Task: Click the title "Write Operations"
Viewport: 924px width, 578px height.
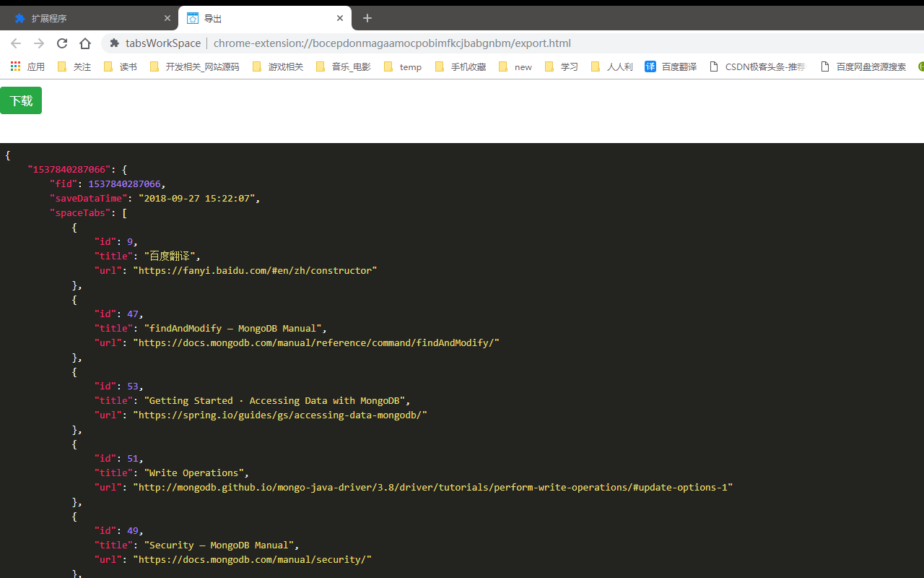Action: click(193, 473)
